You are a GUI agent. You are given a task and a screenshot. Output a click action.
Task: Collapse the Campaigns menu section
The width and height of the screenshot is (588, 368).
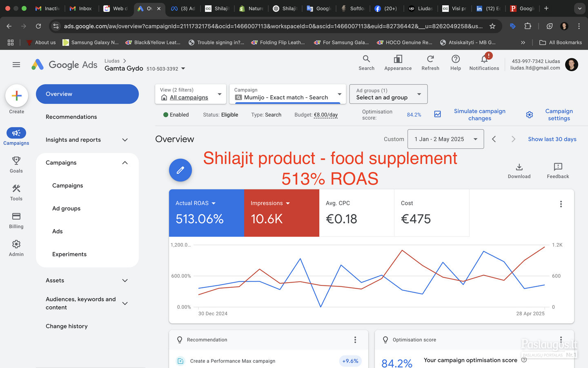click(x=125, y=163)
